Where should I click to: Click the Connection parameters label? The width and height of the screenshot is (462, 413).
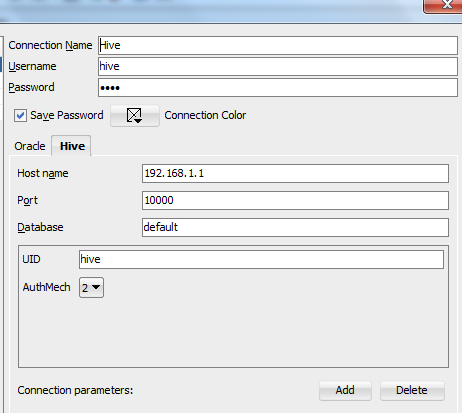tap(75, 390)
